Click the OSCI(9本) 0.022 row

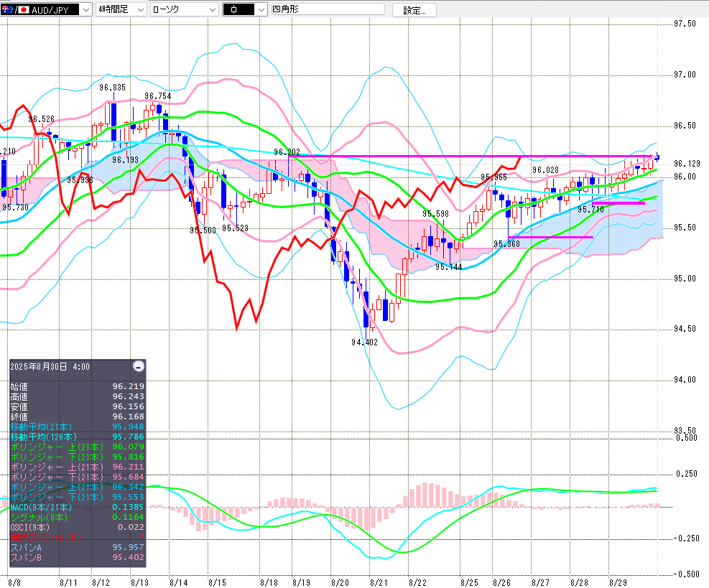pos(78,527)
